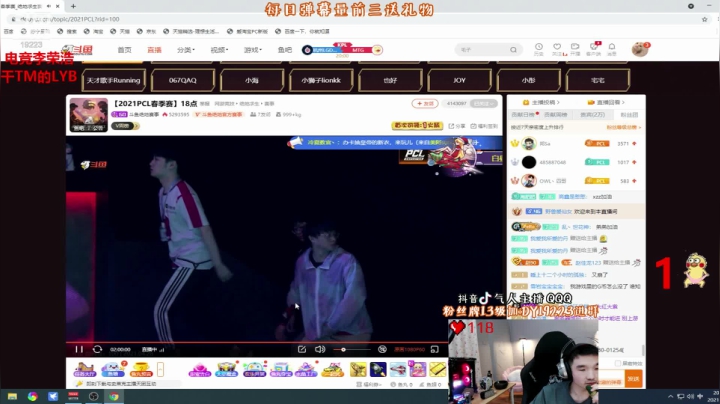Open the danmaku edit icon in player

tap(302, 349)
